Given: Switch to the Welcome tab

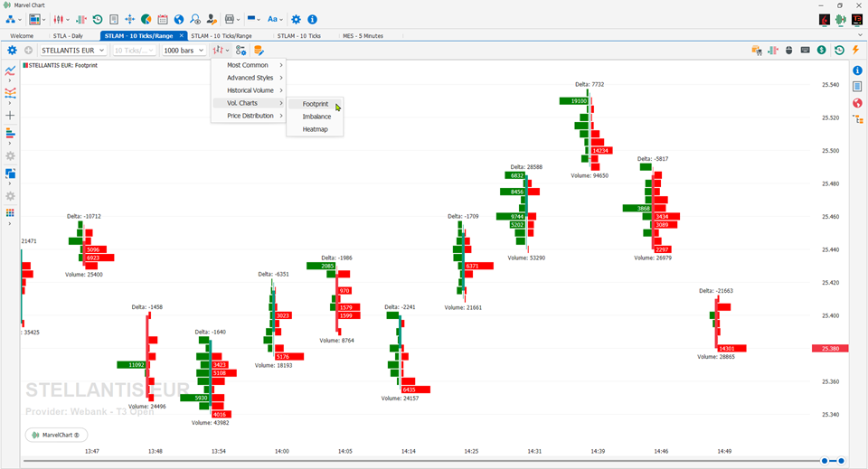Looking at the screenshot, I should [22, 35].
